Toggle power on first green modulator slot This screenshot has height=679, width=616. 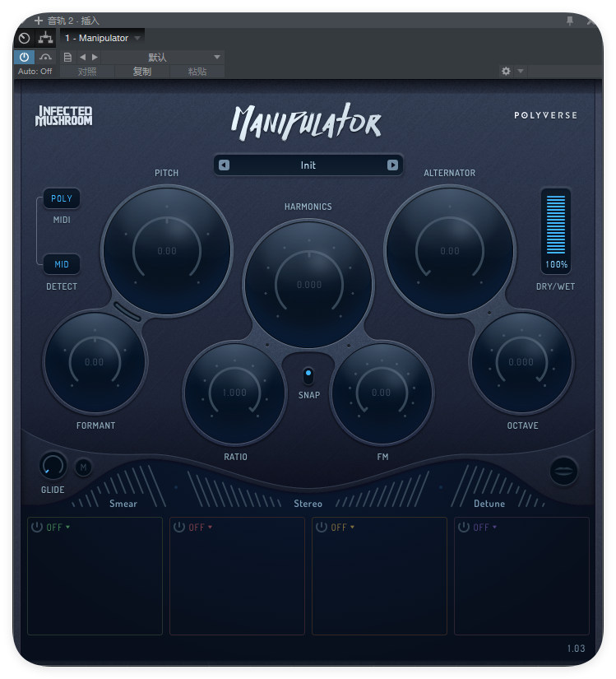click(37, 527)
